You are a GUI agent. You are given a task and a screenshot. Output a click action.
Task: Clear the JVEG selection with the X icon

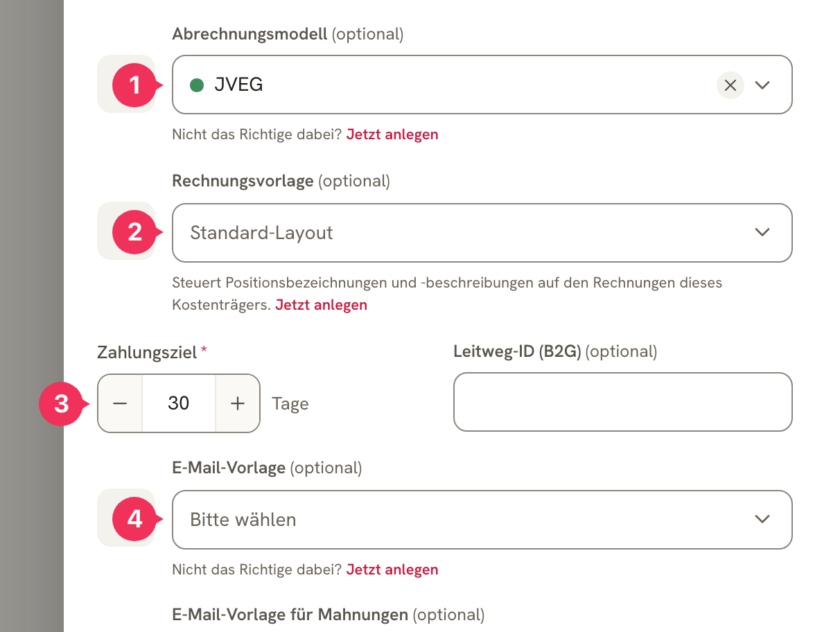(730, 85)
